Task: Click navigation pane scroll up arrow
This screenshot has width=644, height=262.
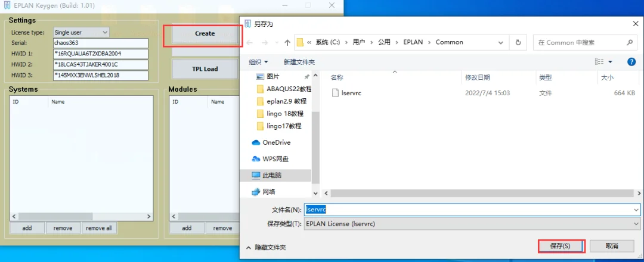Action: 315,76
